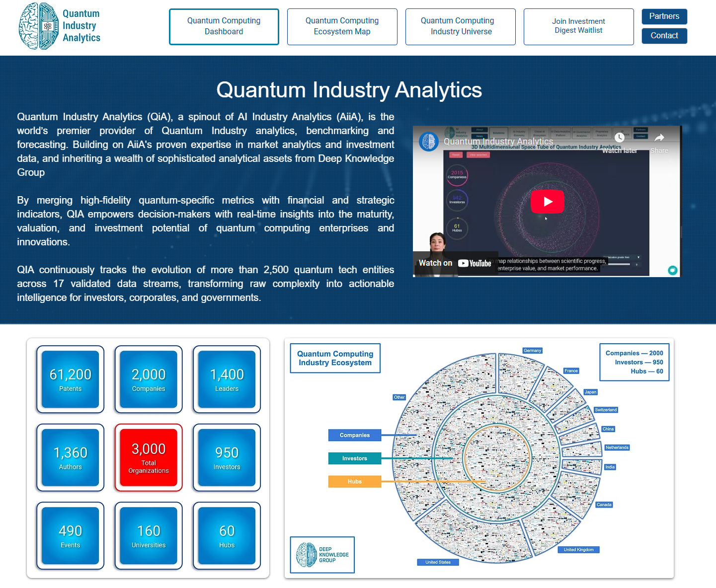Click the teal Investors legend label
Image resolution: width=716 pixels, height=588 pixels.
(354, 458)
